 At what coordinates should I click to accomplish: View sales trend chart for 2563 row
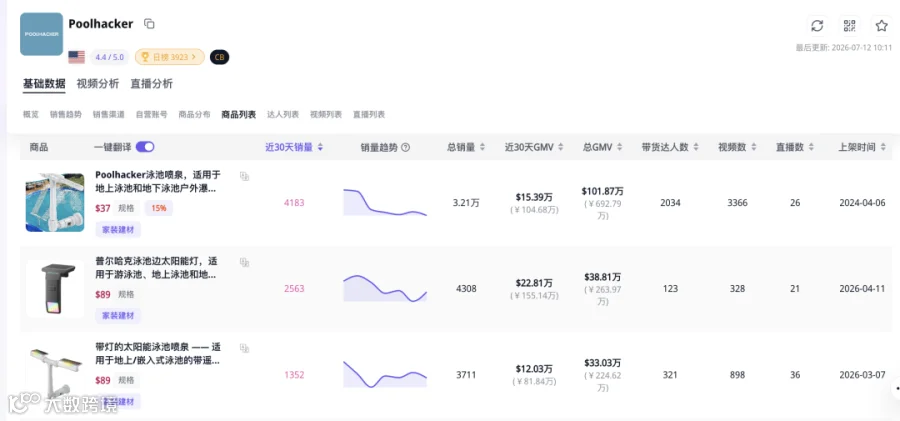click(385, 288)
